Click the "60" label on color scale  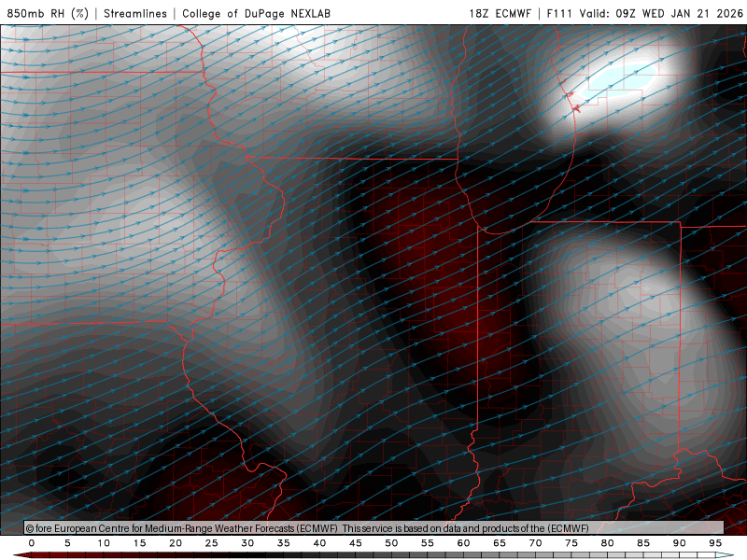tap(463, 543)
